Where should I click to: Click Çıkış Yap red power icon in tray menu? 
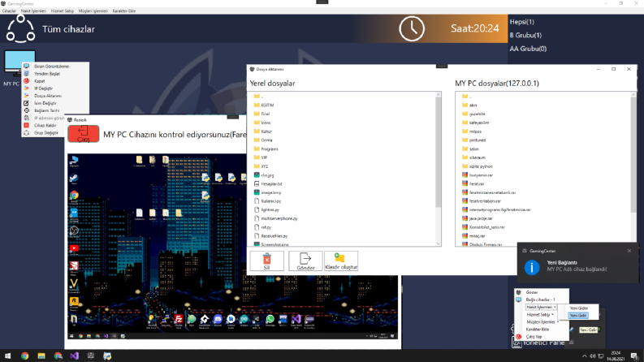(518, 337)
